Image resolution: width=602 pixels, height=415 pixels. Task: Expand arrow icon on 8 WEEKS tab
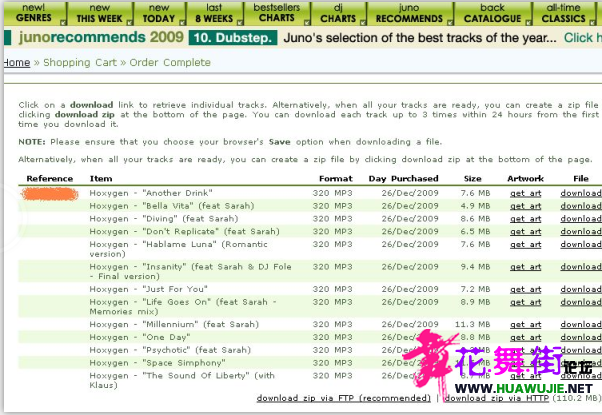(x=240, y=23)
